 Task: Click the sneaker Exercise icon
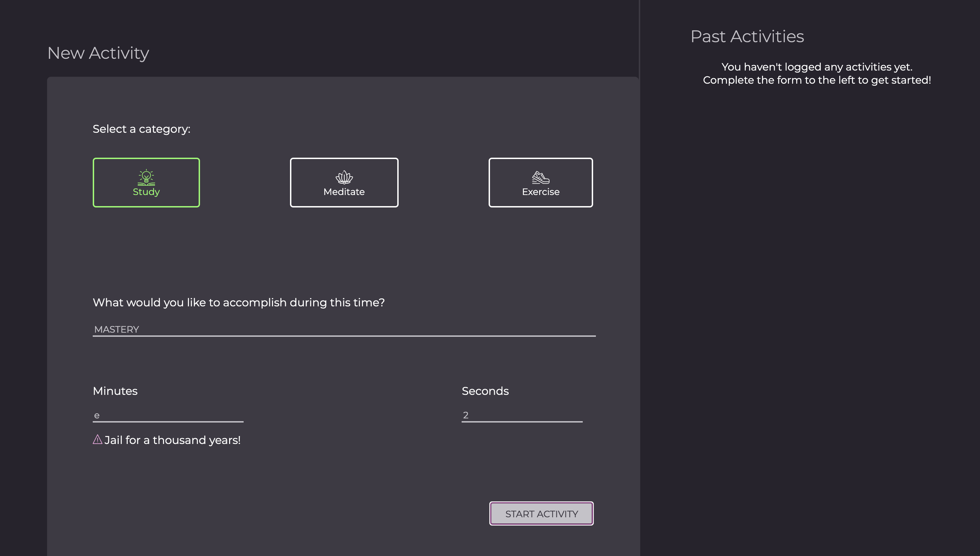541,178
